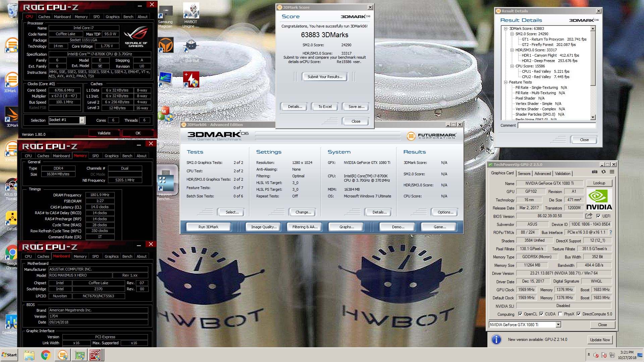Open the Bench tab in top CPU-Z window
This screenshot has width=644, height=362.
[x=128, y=17]
